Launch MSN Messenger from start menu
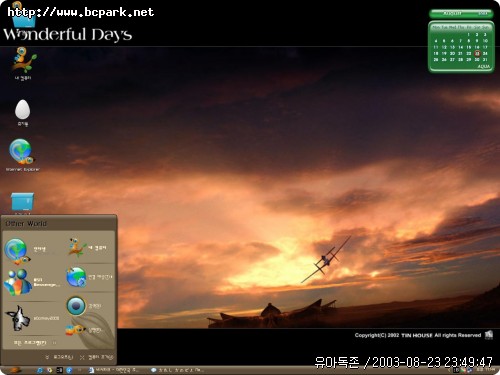The image size is (500, 375). click(32, 283)
